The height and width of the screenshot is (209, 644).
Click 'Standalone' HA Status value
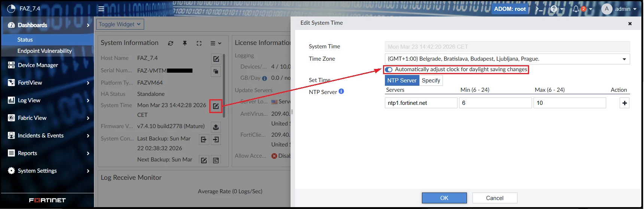(x=151, y=94)
